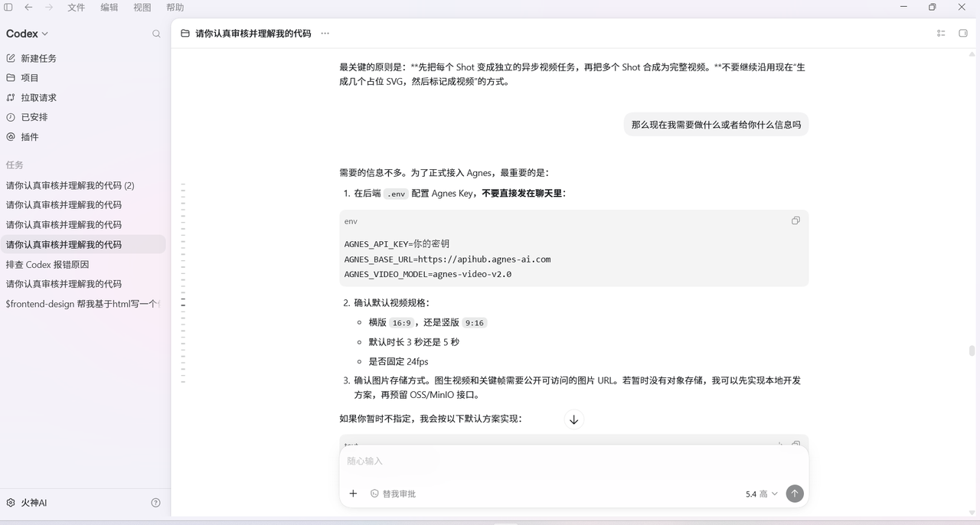Open the 帮助 menu
The image size is (980, 525).
175,7
